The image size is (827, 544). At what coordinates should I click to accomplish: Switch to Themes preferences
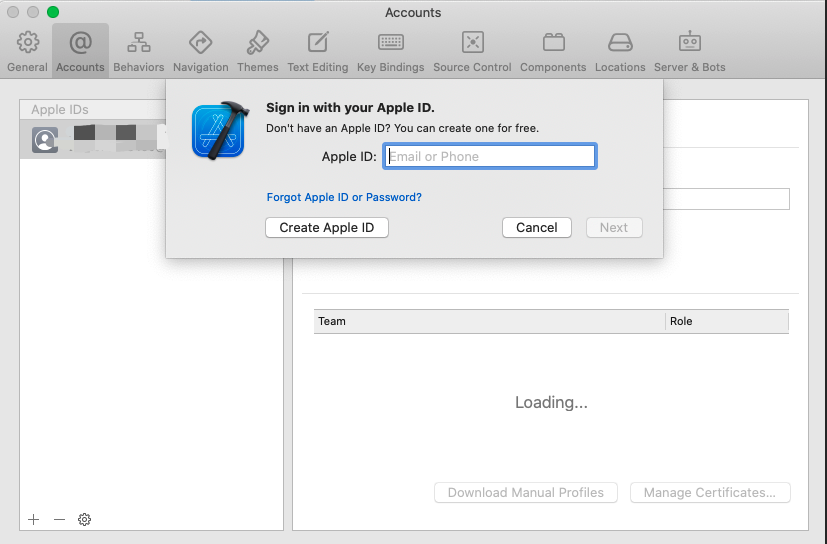(x=258, y=51)
